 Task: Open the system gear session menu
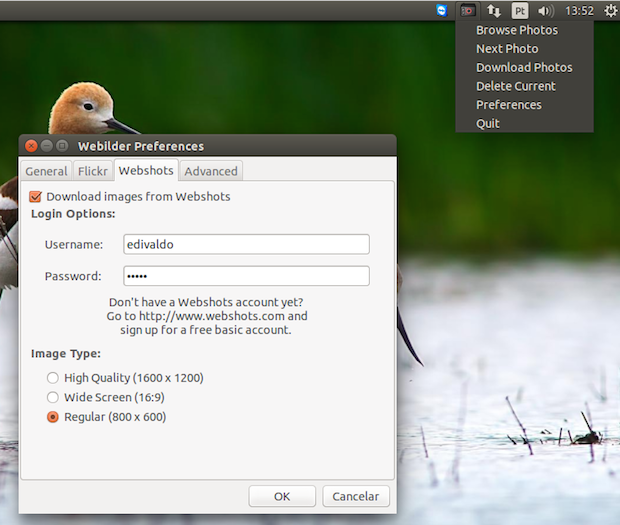tap(610, 11)
